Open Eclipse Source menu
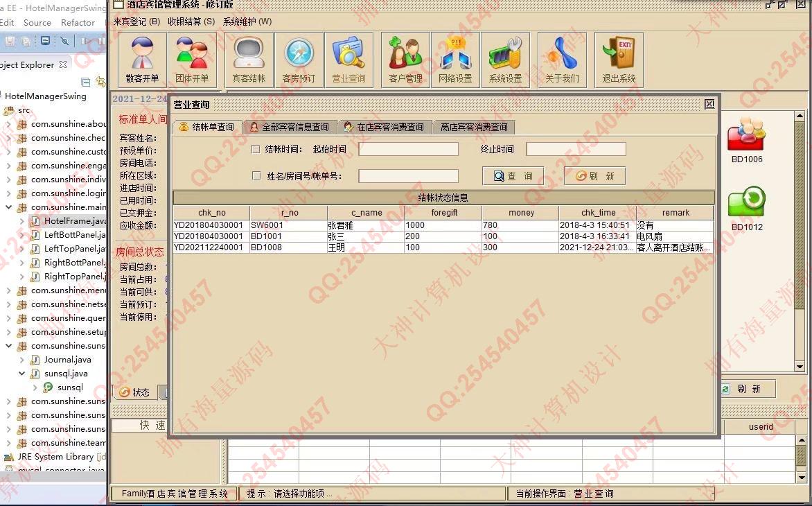Screen dimensions: 812x506 (x=37, y=23)
